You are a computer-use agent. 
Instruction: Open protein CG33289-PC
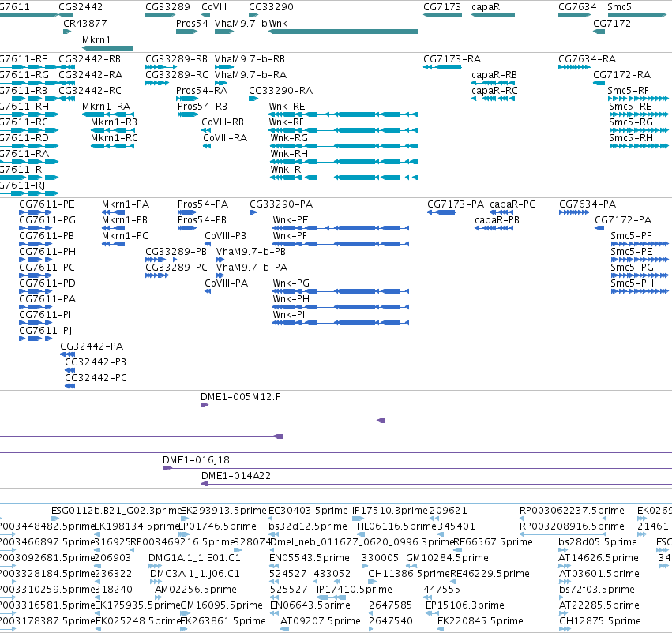177,268
